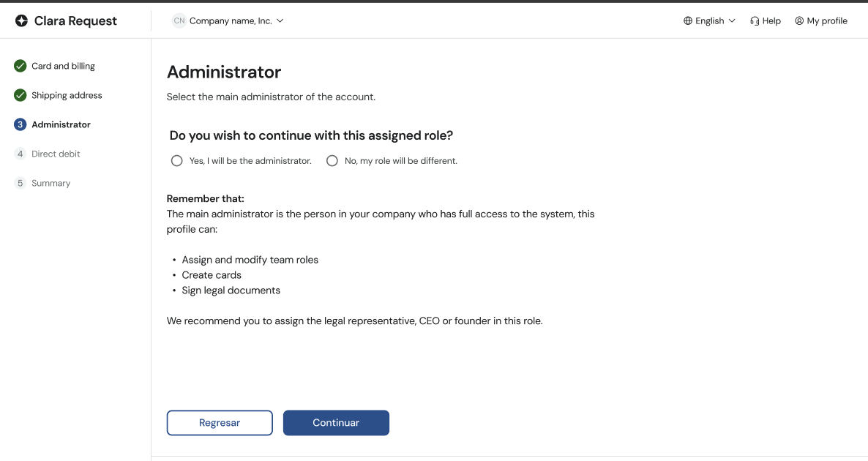Screen dimensions: 868x461
Task: Open the Help link text
Action: (771, 21)
